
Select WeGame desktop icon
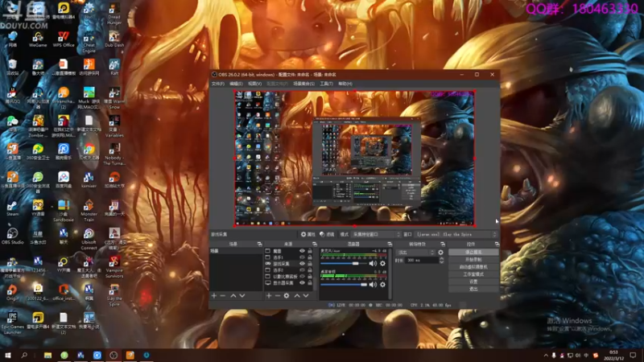pos(38,39)
